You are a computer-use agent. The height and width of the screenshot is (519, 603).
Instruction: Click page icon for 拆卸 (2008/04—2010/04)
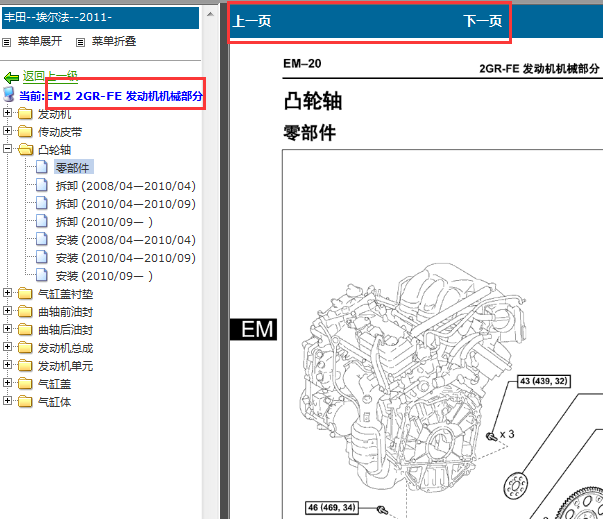[x=42, y=185]
